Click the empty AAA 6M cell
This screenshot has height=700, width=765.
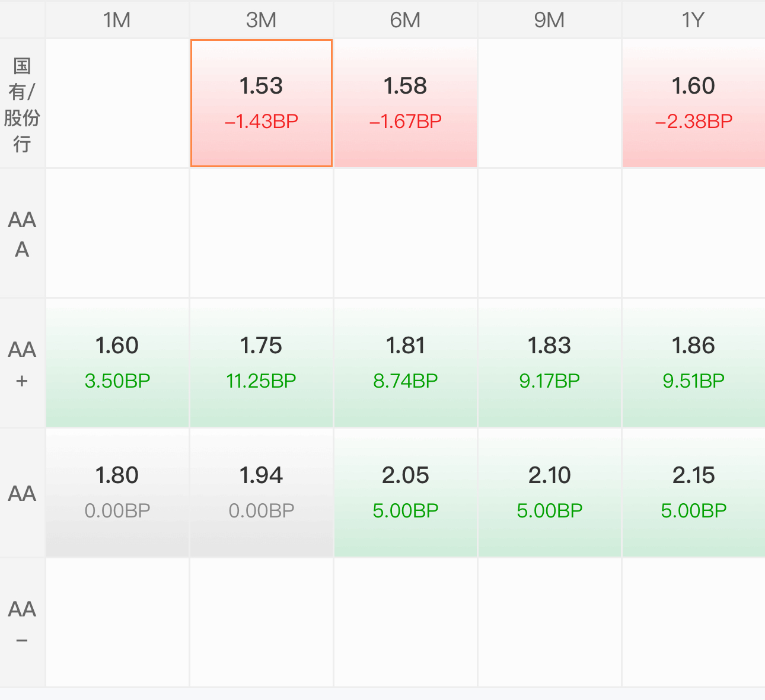[406, 233]
